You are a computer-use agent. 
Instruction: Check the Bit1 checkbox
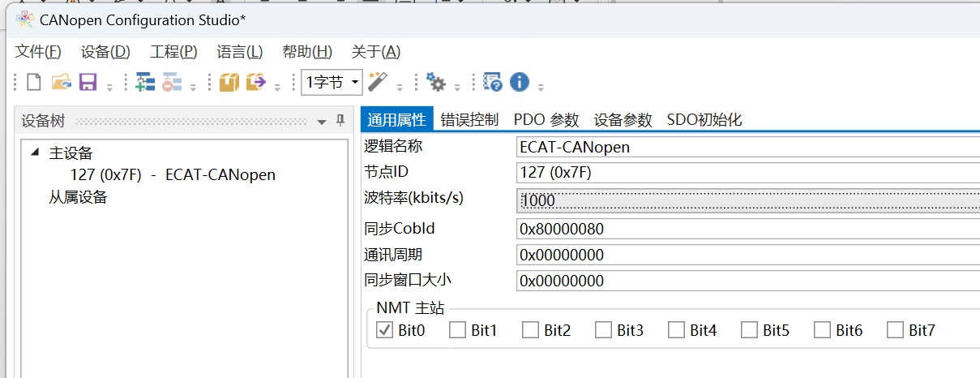pyautogui.click(x=458, y=330)
